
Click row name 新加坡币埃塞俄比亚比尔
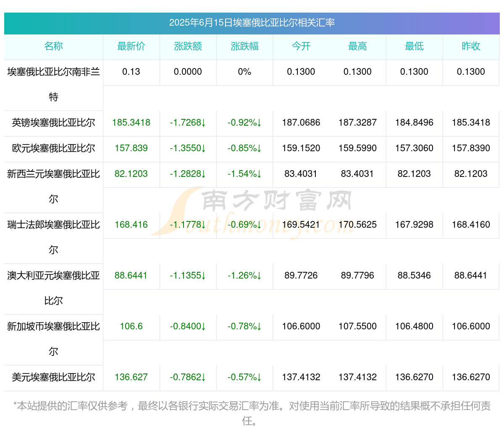click(53, 339)
